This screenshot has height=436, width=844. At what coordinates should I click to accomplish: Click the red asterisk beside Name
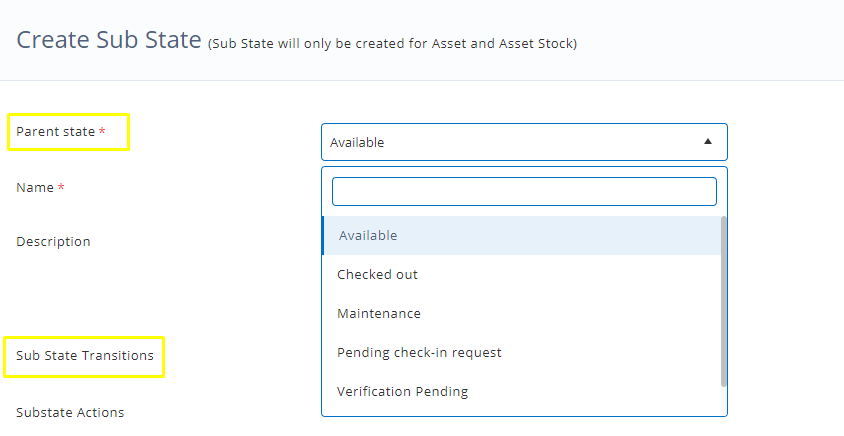click(61, 188)
